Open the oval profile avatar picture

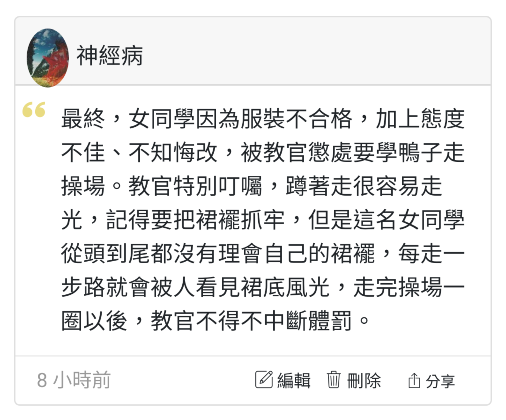[48, 58]
